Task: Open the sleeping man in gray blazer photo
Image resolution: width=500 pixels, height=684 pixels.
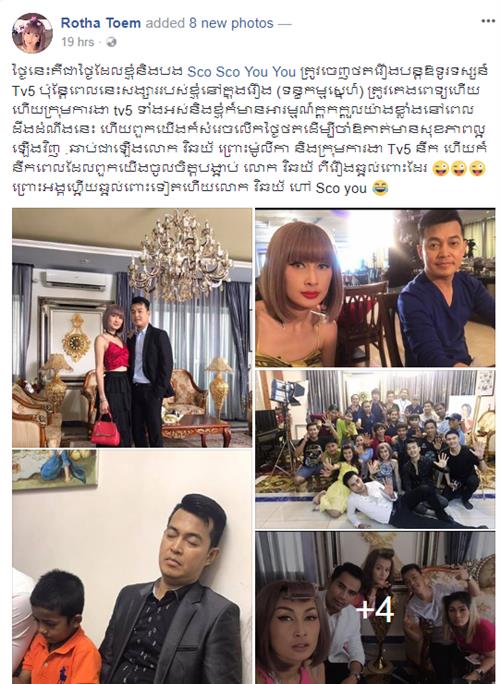Action: (132, 567)
